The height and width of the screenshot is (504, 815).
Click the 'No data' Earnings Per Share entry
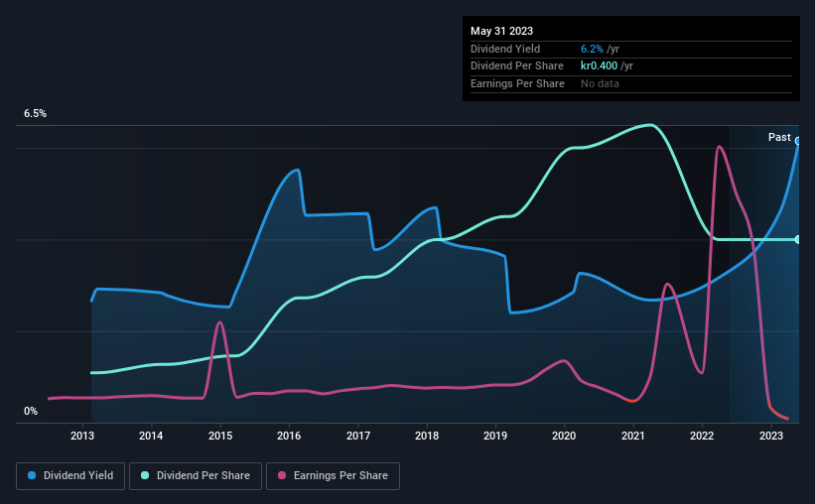(x=600, y=83)
